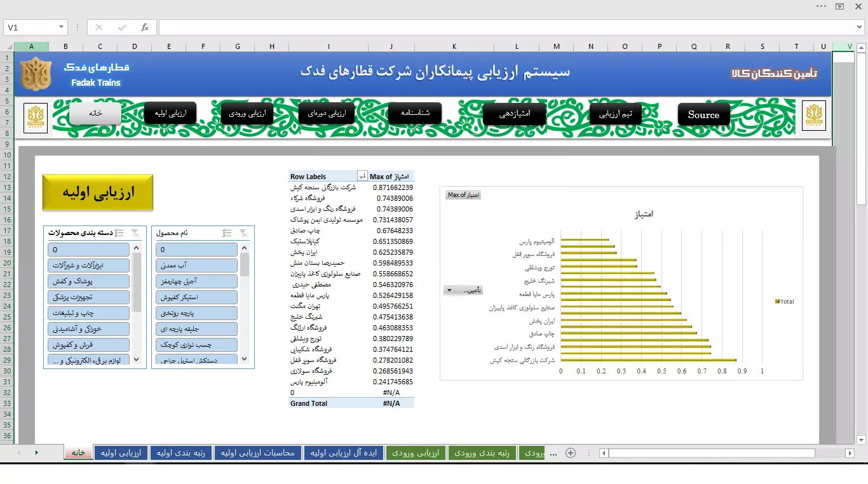Toggle multi-select on the نام محصول slicer
Viewport: 868px width, 484px height.
[x=227, y=233]
